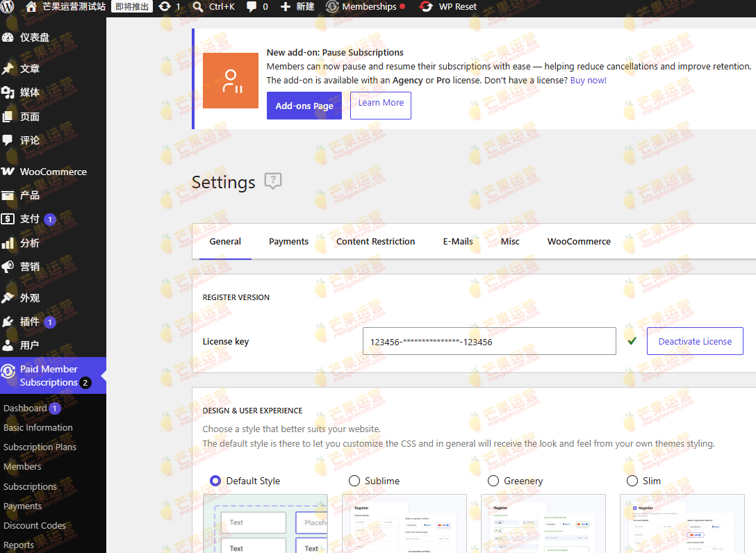Click the Sublime style preview thumbnail
Viewport: 756px width, 553px height.
404,524
